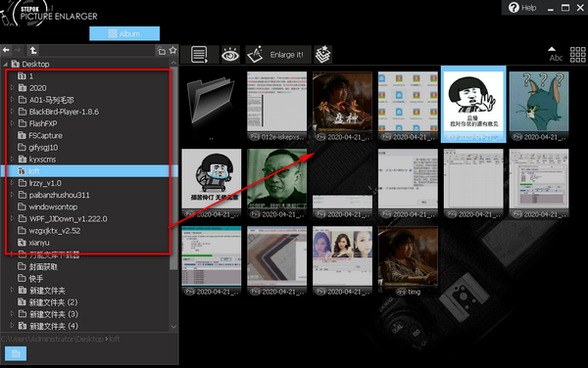Select the Tom cat question marks thumbnail

pyautogui.click(x=539, y=106)
